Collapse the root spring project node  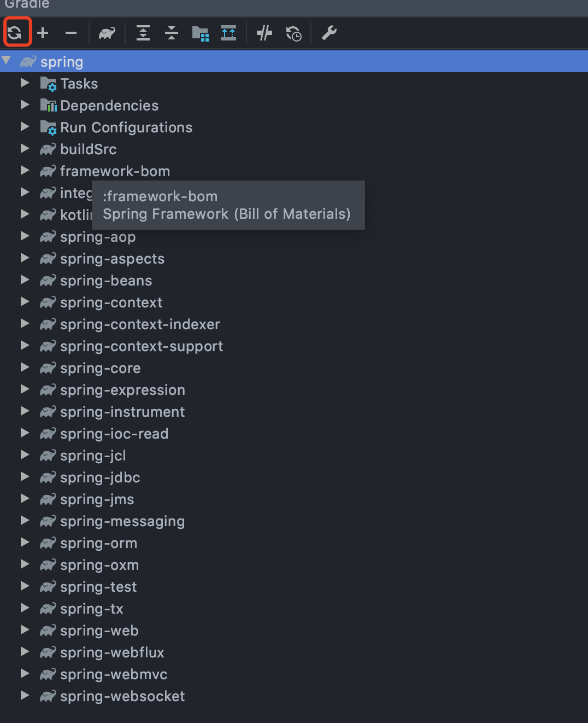pos(7,60)
